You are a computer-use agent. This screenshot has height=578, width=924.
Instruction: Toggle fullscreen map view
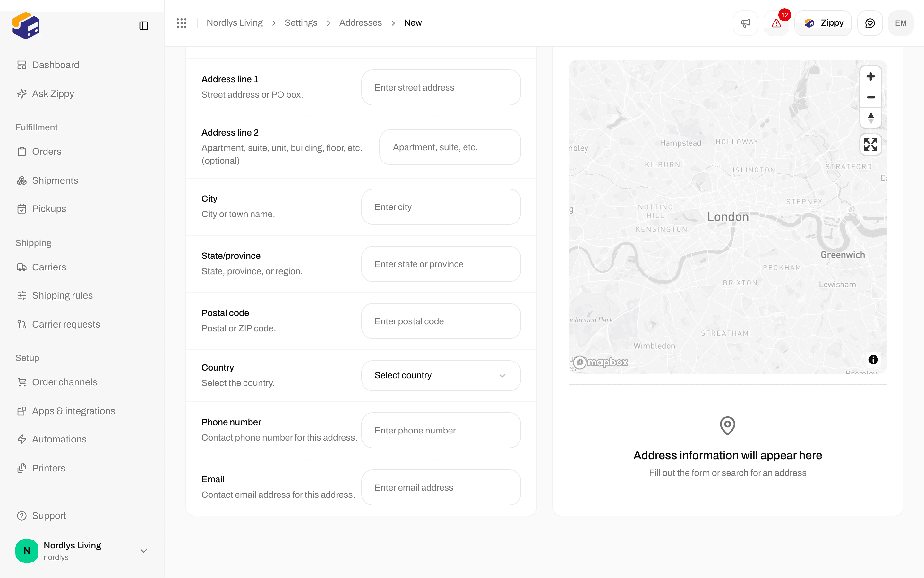[870, 144]
